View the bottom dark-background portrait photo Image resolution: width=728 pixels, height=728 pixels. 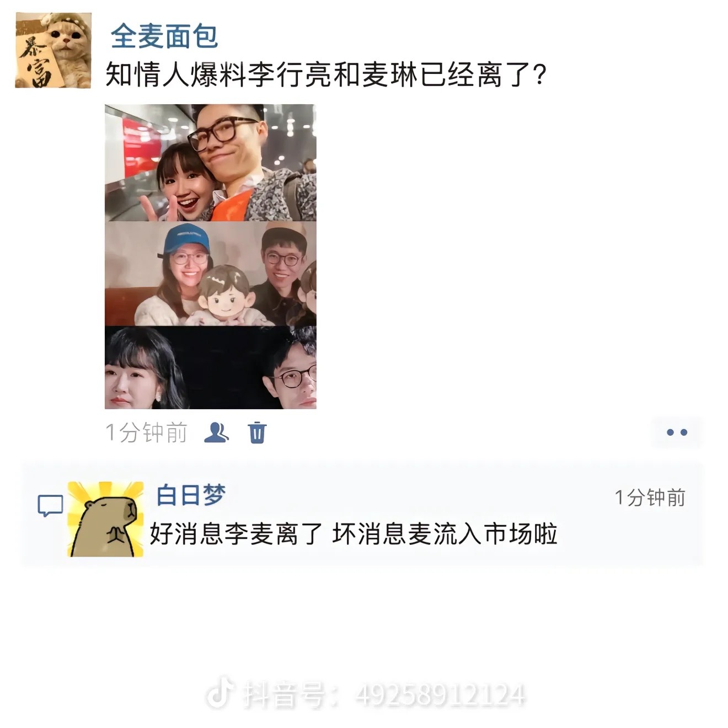point(211,367)
